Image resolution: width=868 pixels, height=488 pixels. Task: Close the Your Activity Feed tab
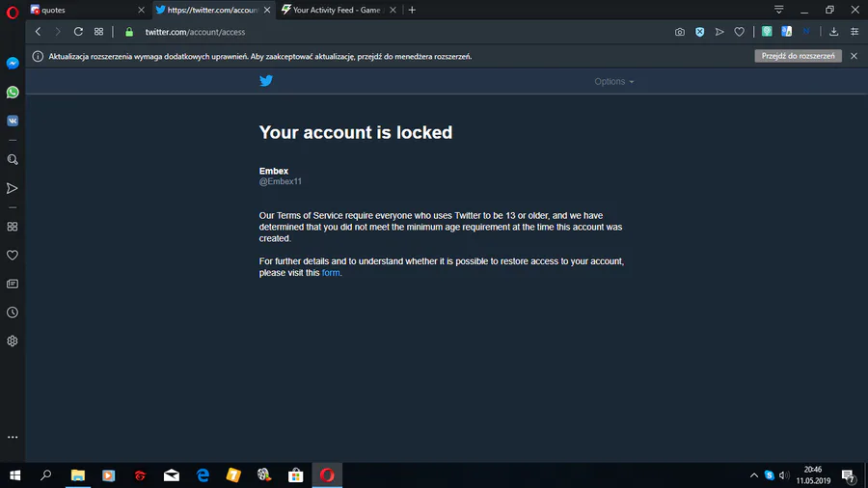coord(393,10)
